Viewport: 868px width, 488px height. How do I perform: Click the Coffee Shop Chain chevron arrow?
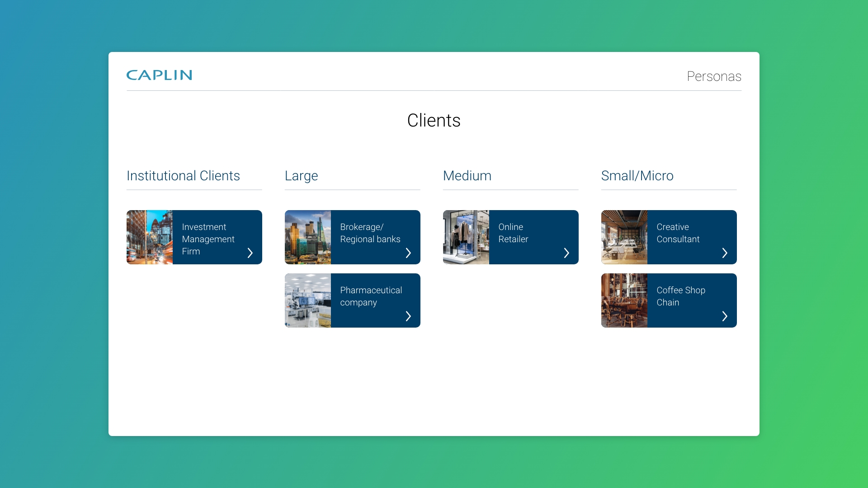click(x=725, y=316)
